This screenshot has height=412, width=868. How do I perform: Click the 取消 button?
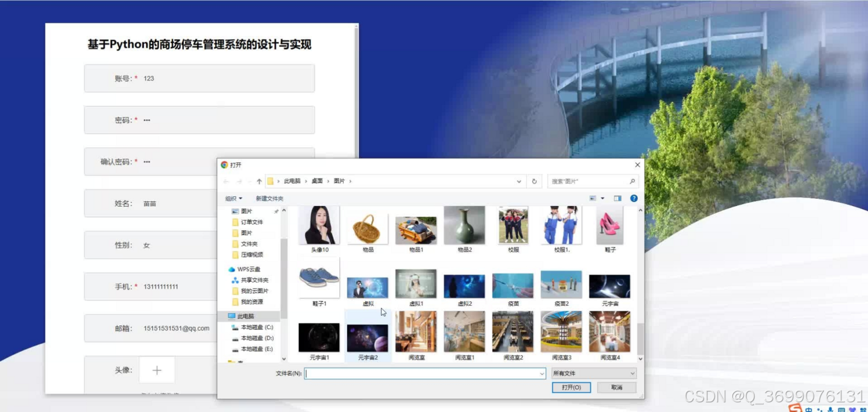617,387
